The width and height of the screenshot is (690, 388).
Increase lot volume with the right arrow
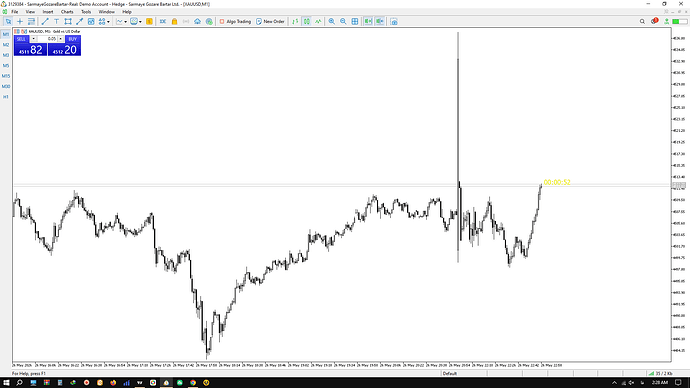tap(60, 39)
